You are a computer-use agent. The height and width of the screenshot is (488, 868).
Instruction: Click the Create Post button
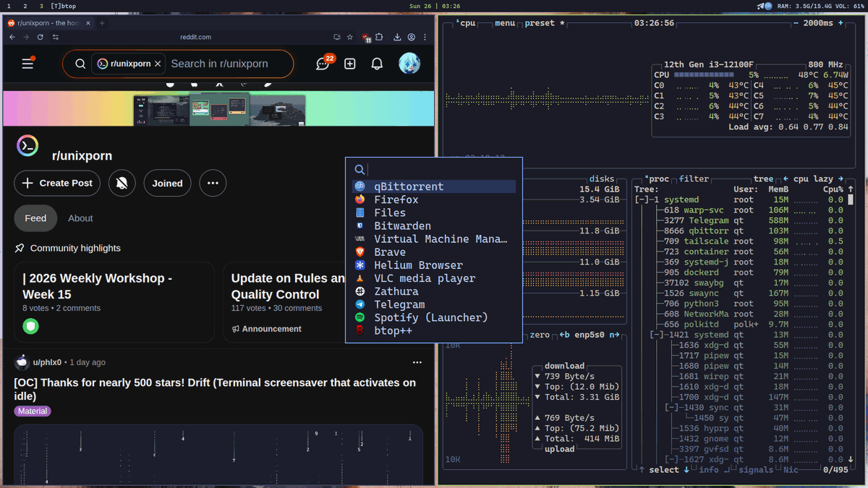coord(57,184)
